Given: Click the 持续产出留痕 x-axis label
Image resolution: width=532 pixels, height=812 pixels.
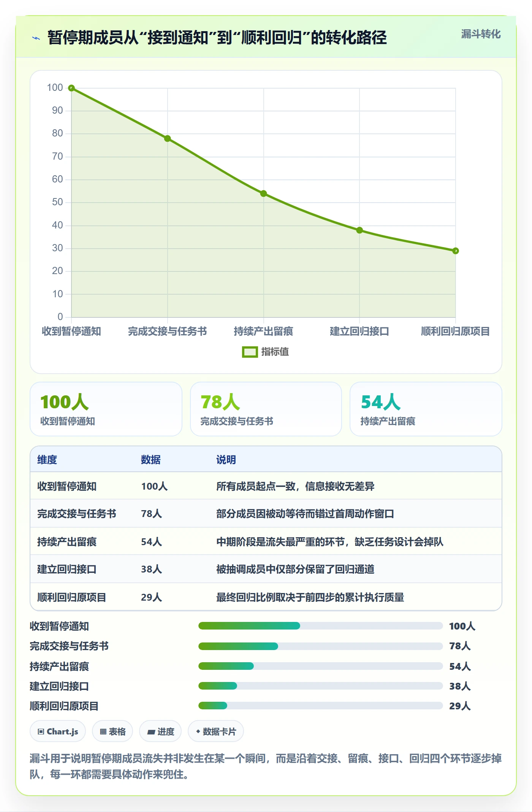Looking at the screenshot, I should coord(263,331).
